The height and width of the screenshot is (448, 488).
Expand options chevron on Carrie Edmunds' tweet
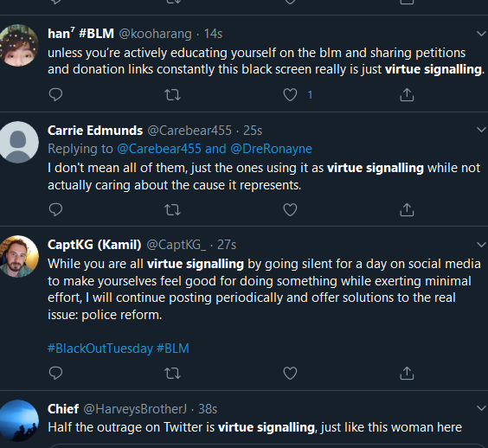(x=481, y=130)
